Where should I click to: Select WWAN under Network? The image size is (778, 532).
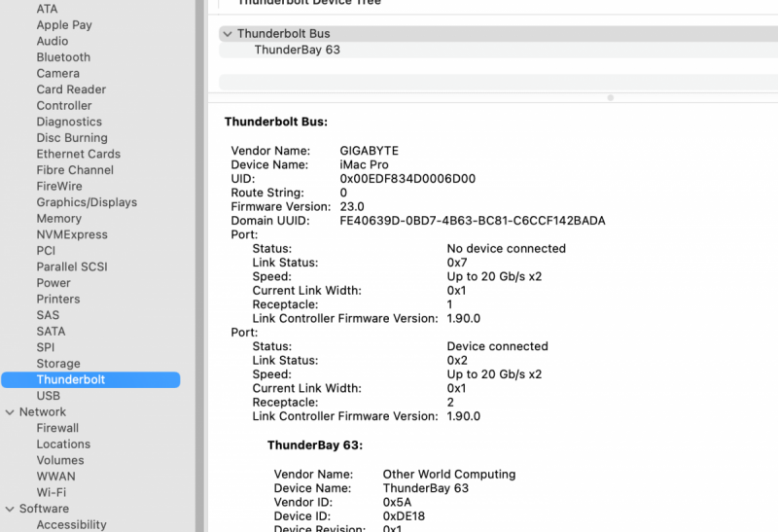click(56, 477)
